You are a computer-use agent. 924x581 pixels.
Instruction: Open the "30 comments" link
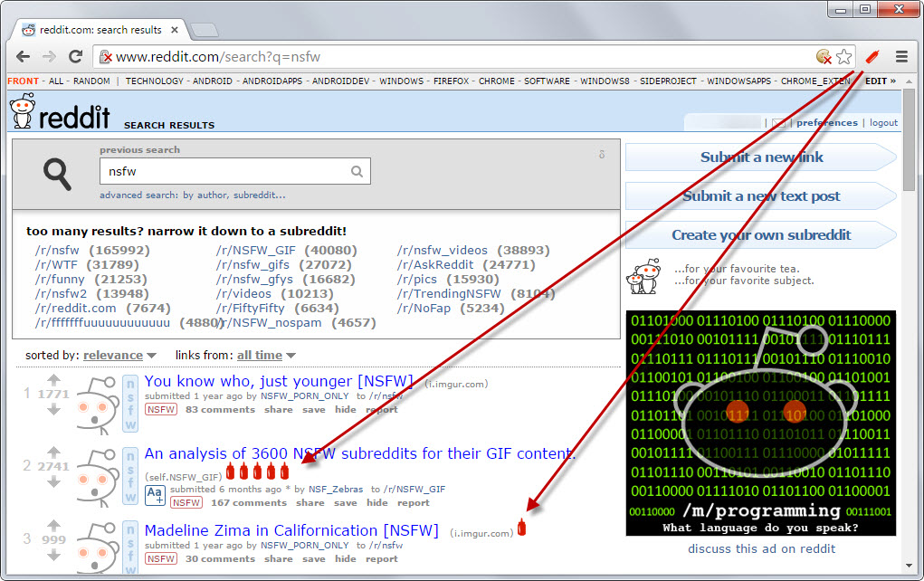221,558
